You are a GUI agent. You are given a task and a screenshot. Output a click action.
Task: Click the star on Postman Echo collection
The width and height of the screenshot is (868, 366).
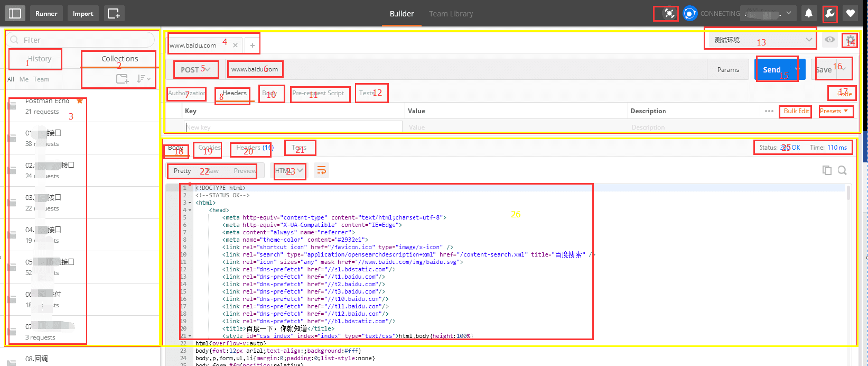[80, 100]
